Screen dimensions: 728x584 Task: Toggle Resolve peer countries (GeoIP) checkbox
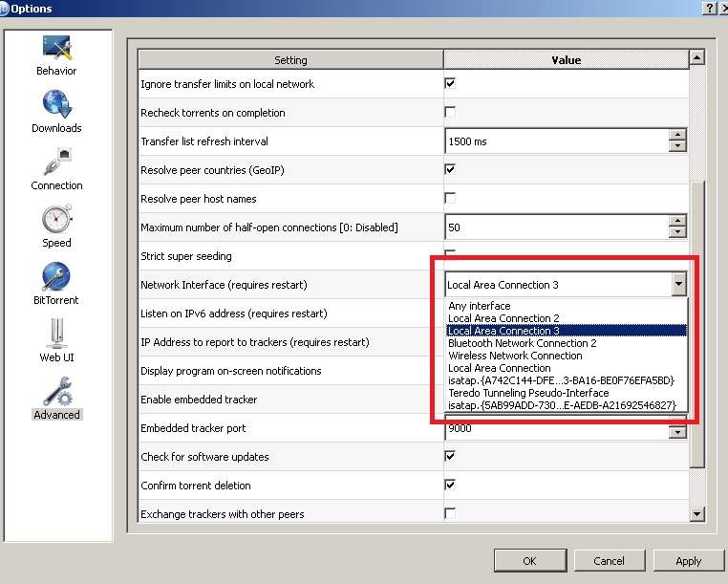[x=450, y=169]
